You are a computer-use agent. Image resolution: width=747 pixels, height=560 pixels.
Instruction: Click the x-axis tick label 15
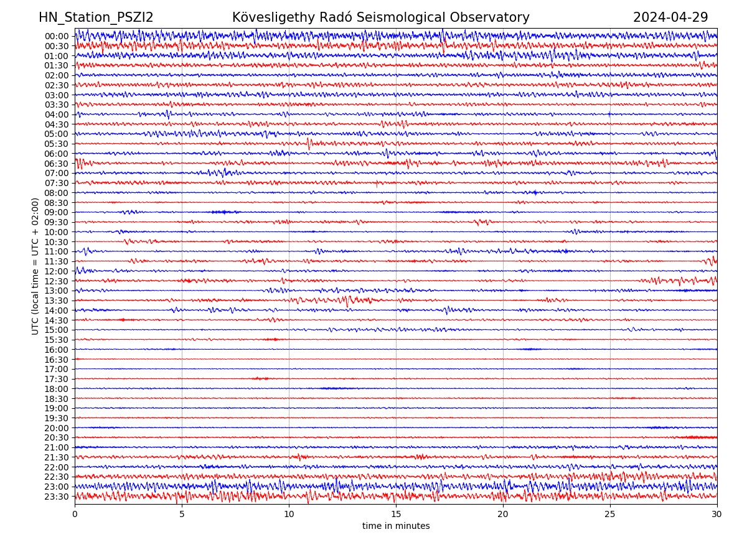396,515
